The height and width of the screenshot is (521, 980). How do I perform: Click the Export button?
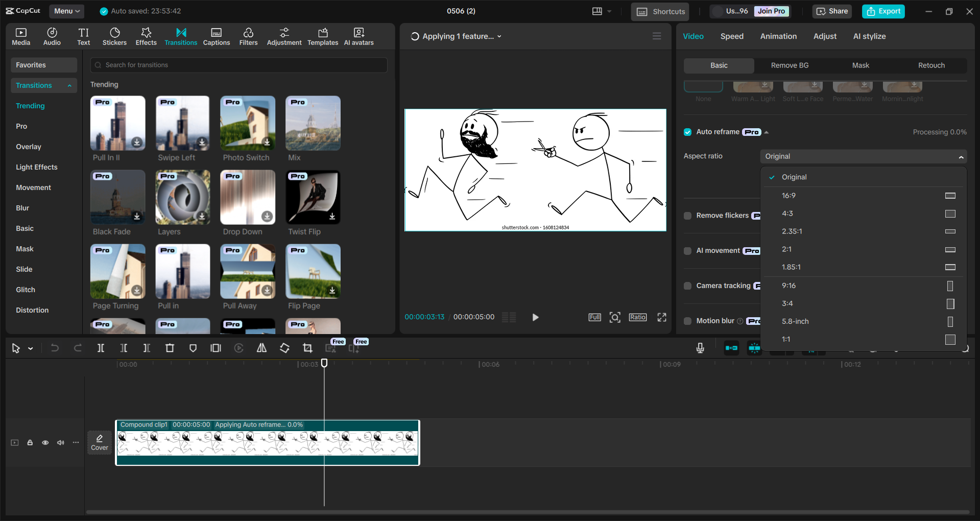point(883,11)
